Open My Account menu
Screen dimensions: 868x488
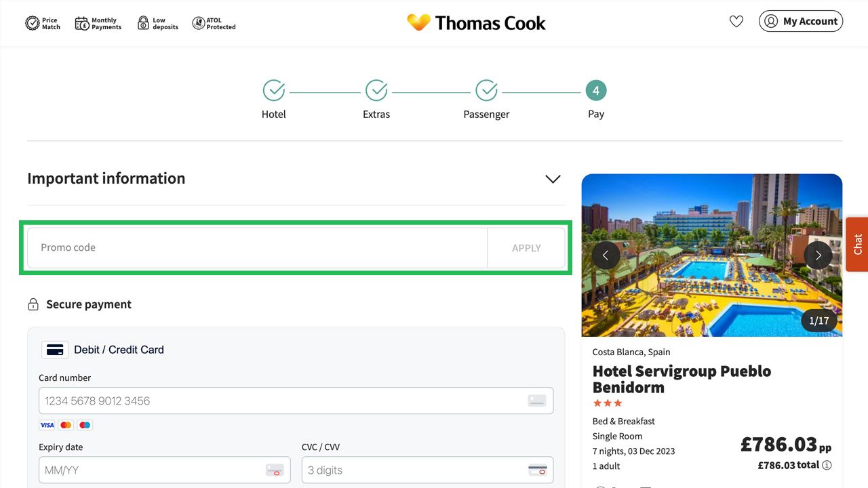tap(801, 21)
